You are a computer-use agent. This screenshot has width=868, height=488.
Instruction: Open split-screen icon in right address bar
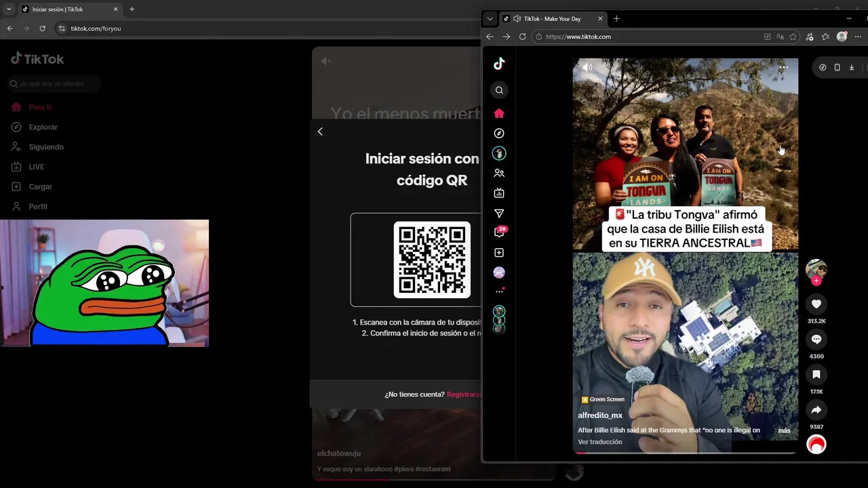pyautogui.click(x=767, y=37)
